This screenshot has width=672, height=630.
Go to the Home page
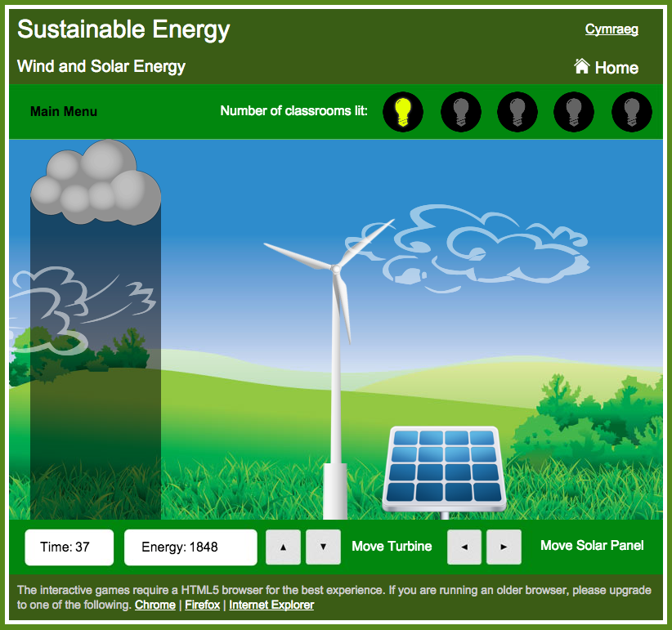tap(606, 67)
